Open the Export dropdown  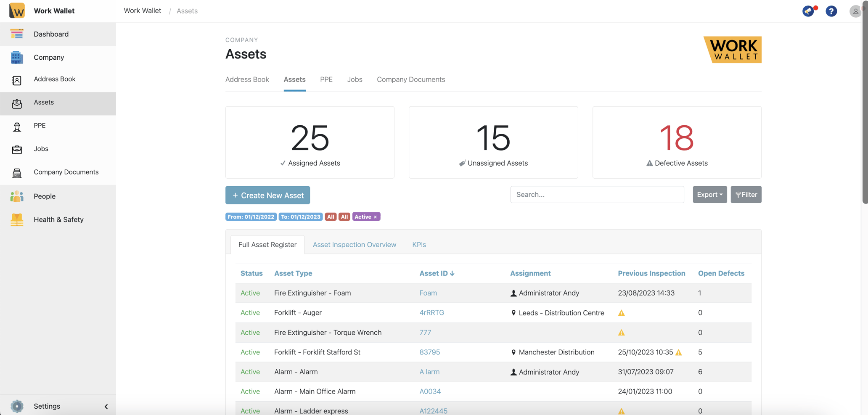[x=709, y=195]
